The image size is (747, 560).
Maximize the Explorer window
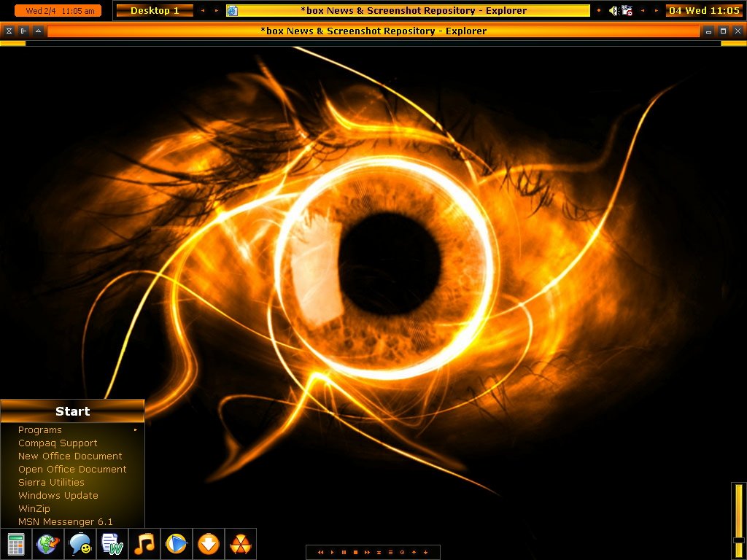723,31
